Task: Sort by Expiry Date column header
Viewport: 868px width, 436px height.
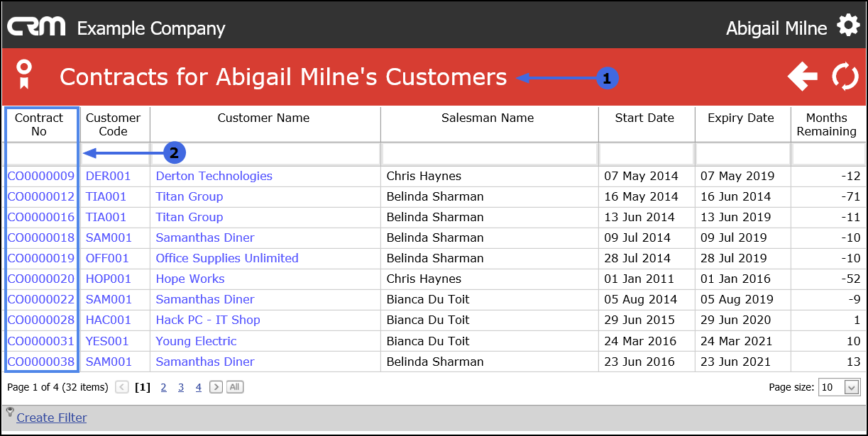Action: 741,118
